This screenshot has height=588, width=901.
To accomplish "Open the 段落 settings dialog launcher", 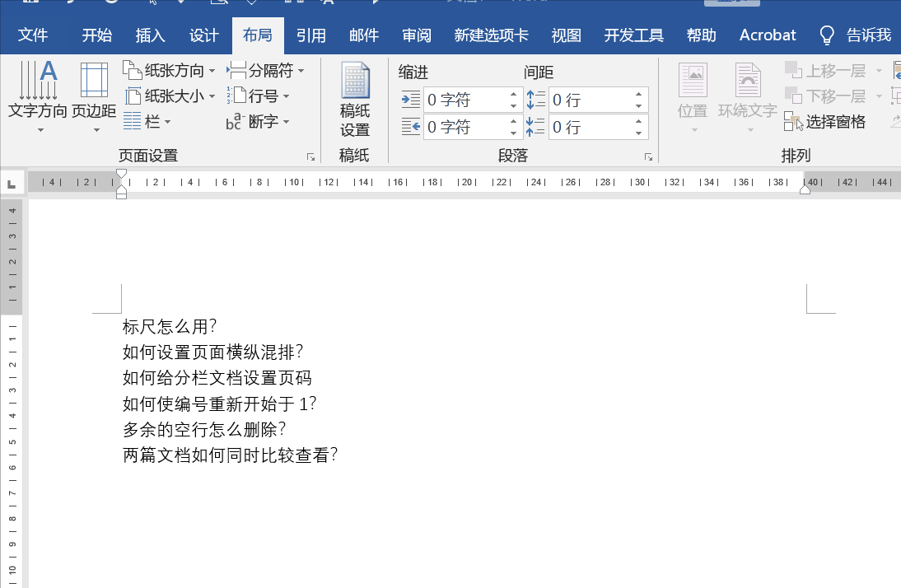I will [648, 156].
